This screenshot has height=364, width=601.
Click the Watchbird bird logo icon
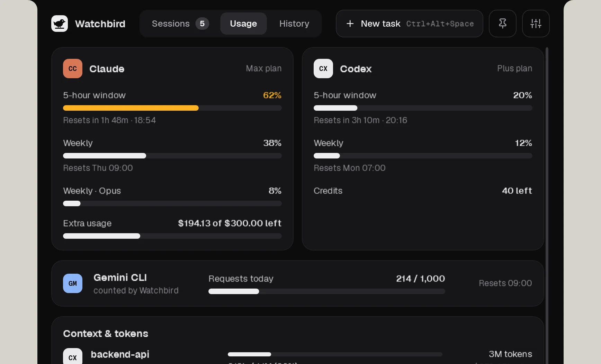pyautogui.click(x=60, y=24)
